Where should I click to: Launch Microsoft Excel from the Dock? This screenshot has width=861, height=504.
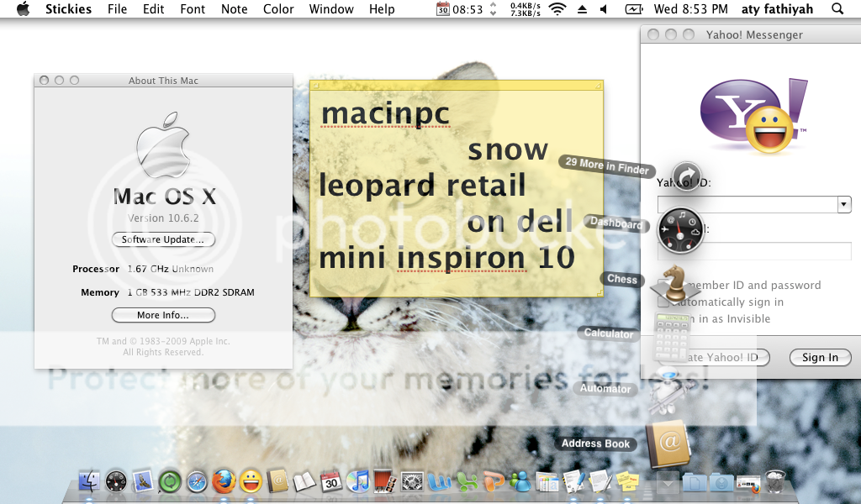[x=466, y=482]
